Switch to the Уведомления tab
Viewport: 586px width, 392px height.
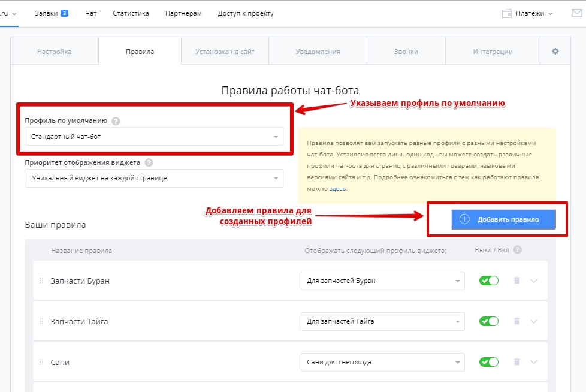[x=318, y=51]
